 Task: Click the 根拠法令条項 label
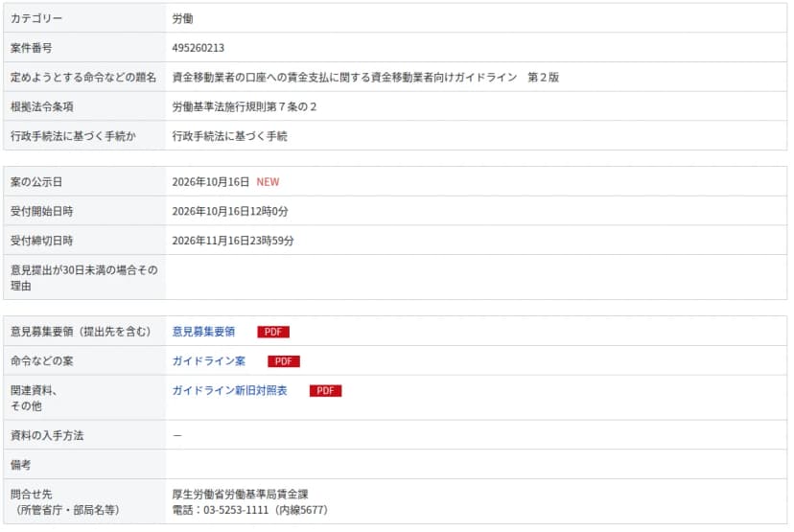[x=42, y=106]
